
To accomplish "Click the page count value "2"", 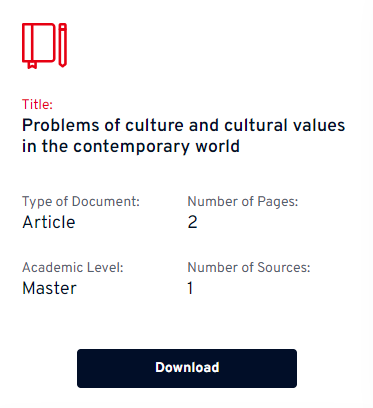I will tap(192, 222).
